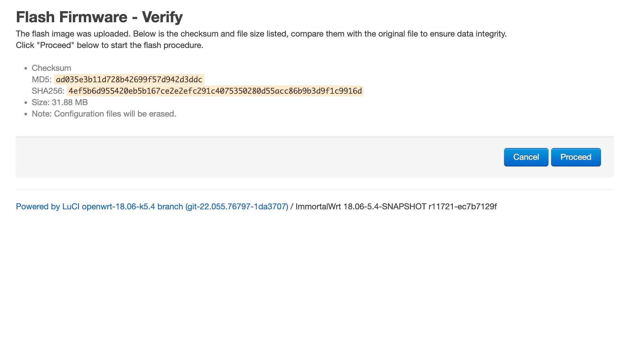622x364 pixels.
Task: Click the r11721-ec7b7129f revision text
Action: [x=462, y=207]
